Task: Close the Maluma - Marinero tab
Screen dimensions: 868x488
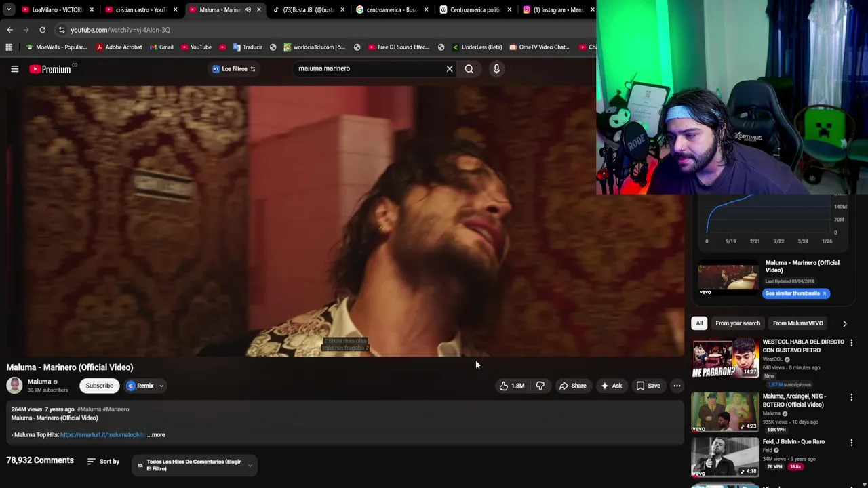Action: point(258,9)
